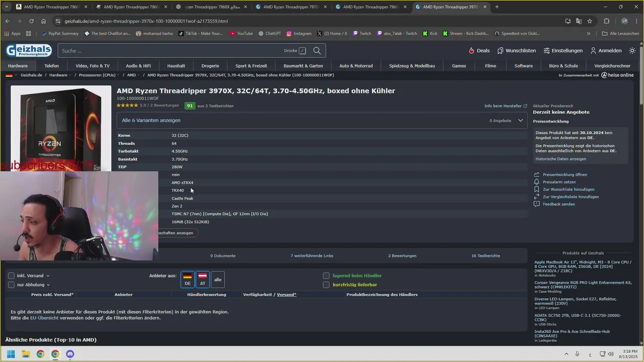Open Instagram bookmark
The width and height of the screenshot is (644, 362).
pos(299,34)
